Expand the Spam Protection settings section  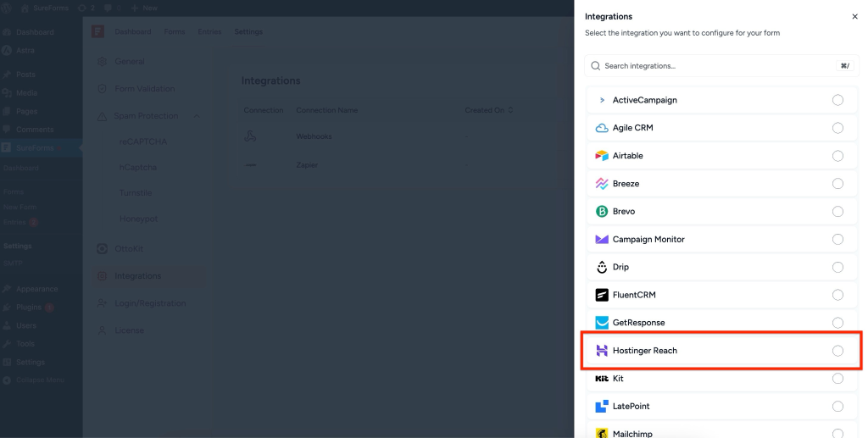point(197,116)
